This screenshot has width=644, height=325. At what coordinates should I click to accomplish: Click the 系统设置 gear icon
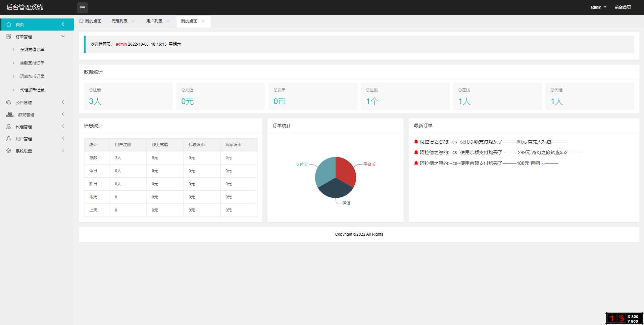(x=9, y=151)
